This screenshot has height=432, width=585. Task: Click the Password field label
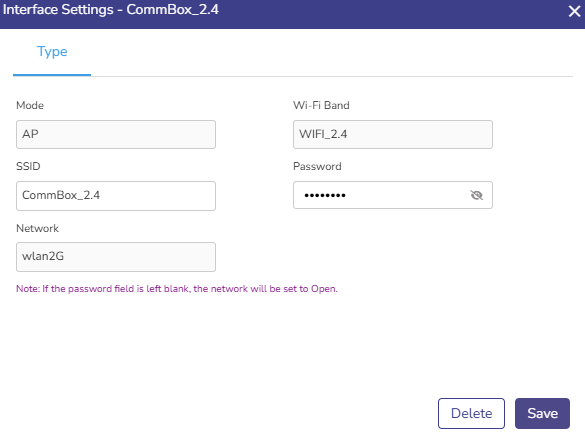(317, 166)
